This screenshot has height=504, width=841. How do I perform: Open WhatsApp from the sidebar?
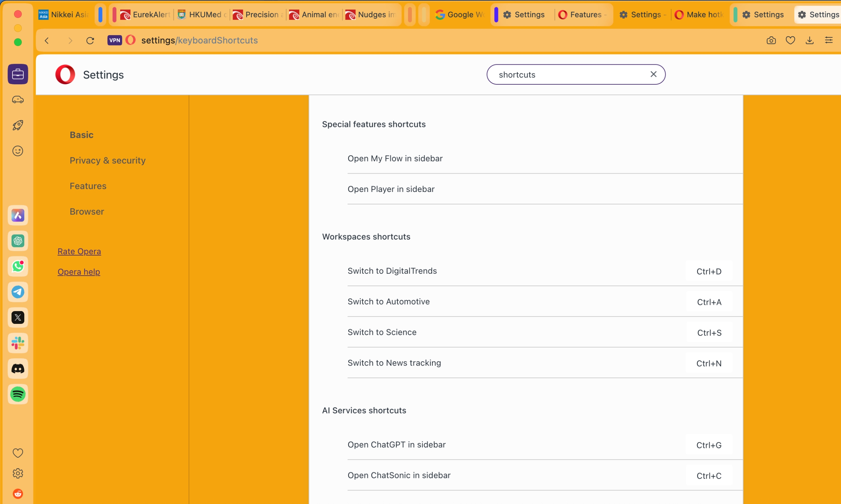(x=18, y=266)
